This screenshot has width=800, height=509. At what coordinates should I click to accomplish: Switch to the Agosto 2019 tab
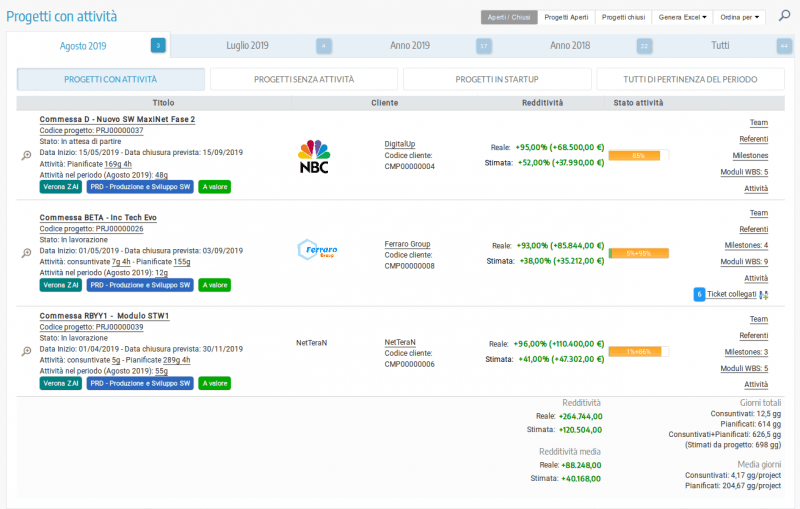pos(83,46)
